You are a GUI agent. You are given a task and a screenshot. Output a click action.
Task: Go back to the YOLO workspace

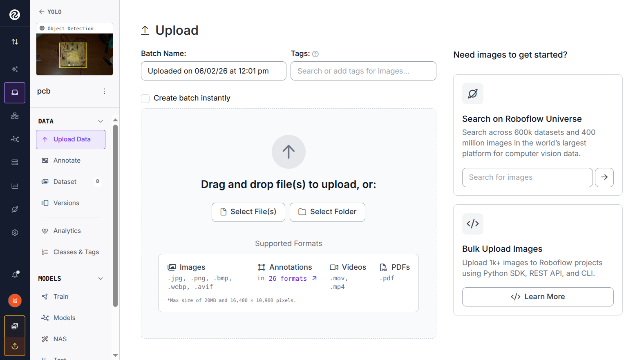pyautogui.click(x=50, y=12)
